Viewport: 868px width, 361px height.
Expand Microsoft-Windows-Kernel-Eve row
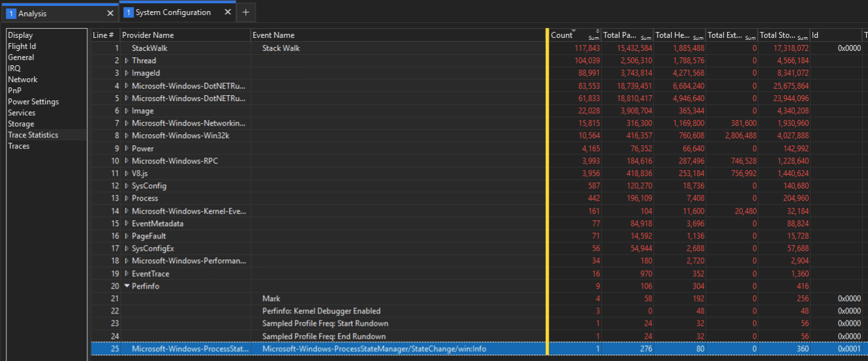tap(127, 211)
